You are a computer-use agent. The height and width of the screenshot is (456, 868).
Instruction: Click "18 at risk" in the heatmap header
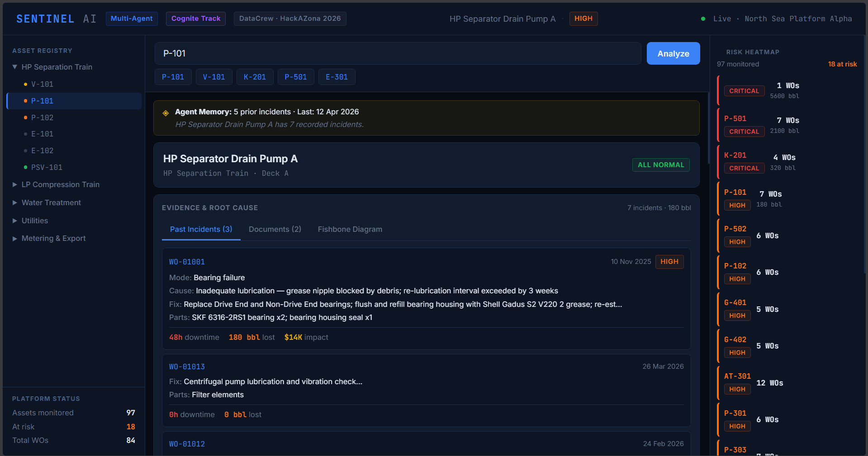click(842, 64)
